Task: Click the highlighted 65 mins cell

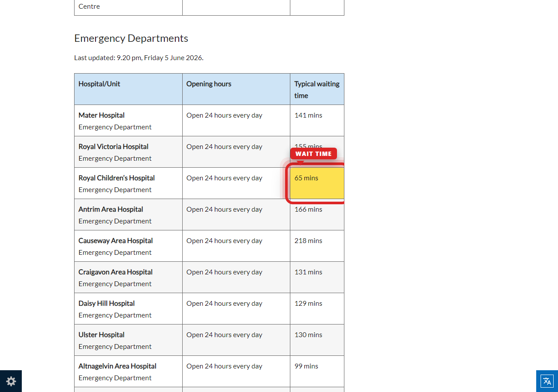Action: 317,183
